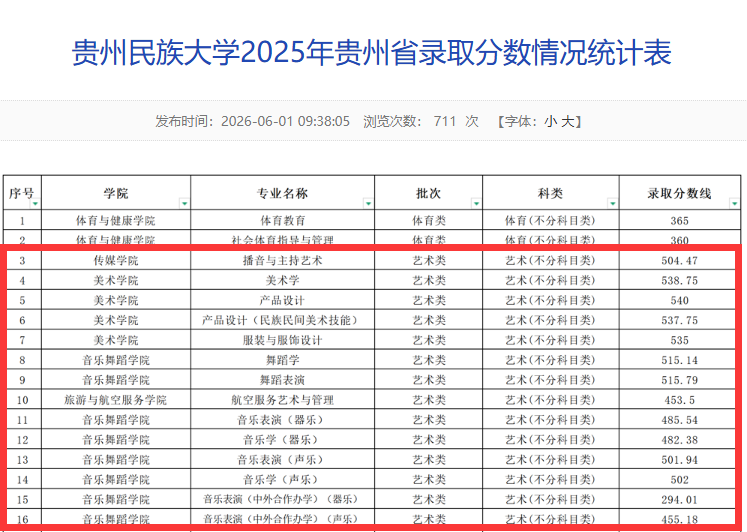Select the 学院 header cell
Screen dimensions: 747x532
(x=116, y=193)
